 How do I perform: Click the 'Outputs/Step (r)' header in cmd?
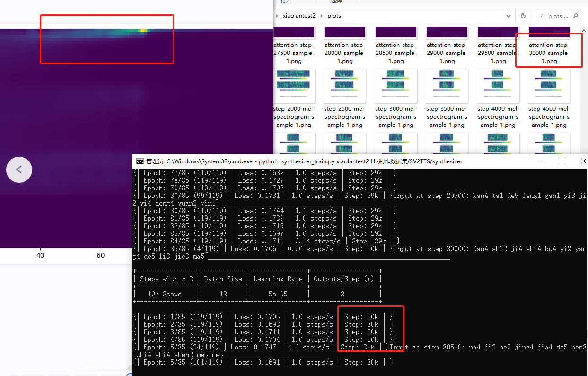pyautogui.click(x=344, y=279)
